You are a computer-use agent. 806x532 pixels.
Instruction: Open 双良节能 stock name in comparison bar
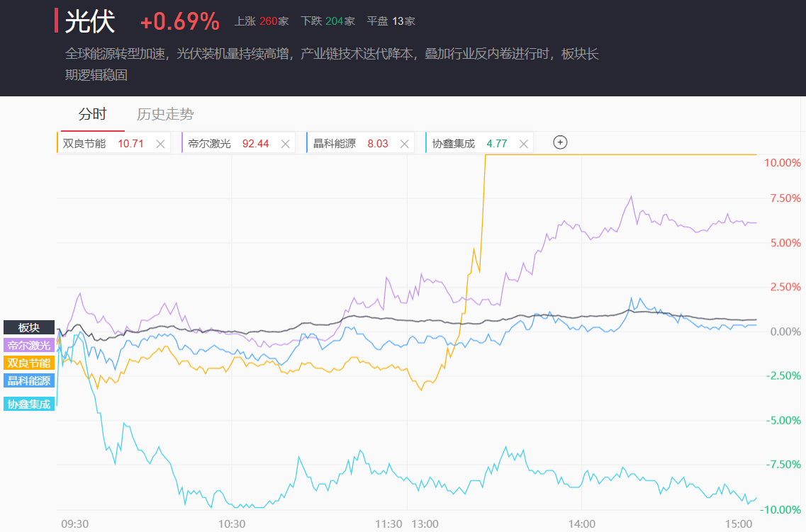coord(84,144)
